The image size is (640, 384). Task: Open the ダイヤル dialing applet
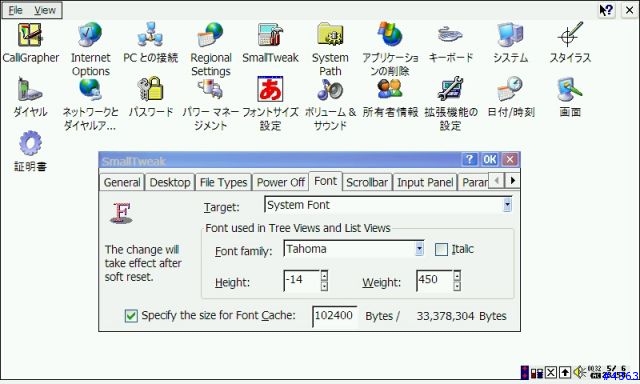(30, 97)
